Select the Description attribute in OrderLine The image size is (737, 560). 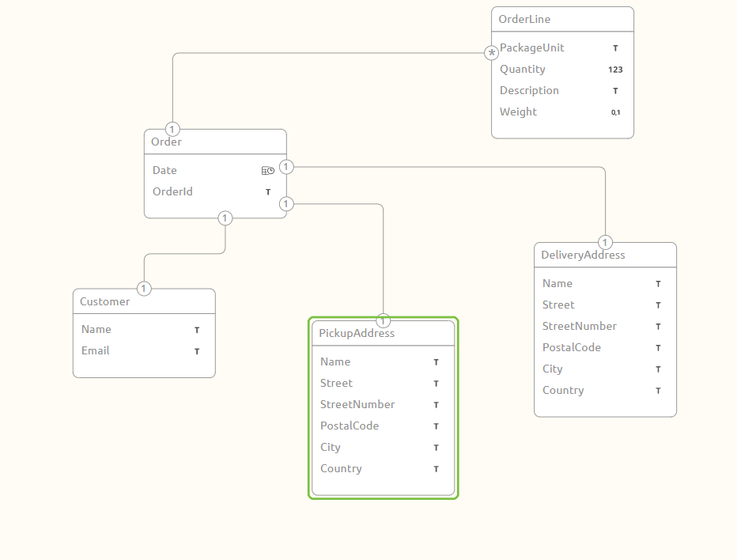point(529,90)
